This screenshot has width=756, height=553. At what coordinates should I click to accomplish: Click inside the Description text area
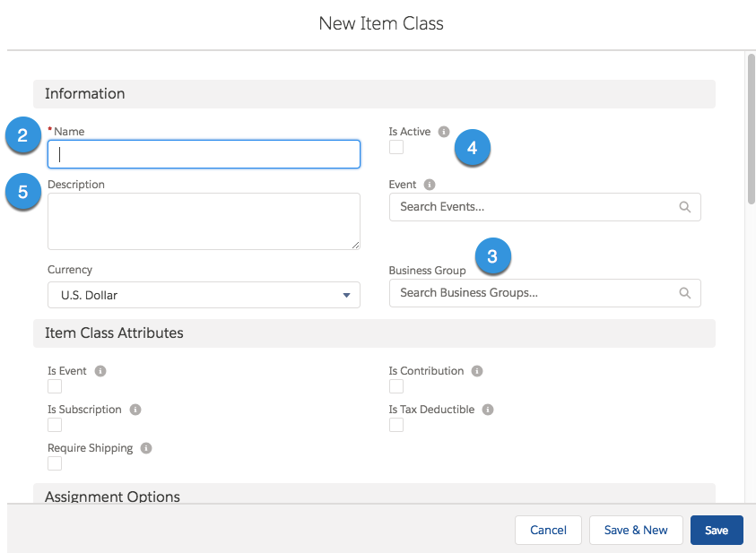coord(204,221)
